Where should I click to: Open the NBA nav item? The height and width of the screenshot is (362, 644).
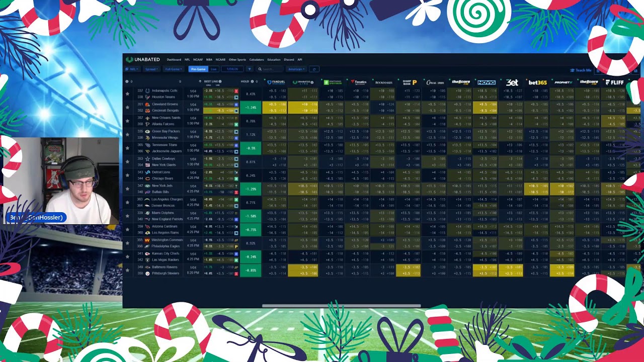(209, 60)
